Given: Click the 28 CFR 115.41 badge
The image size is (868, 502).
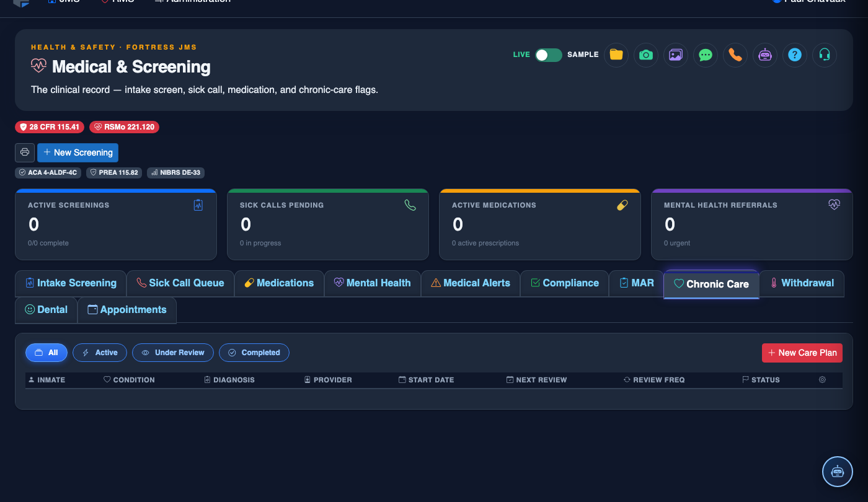Looking at the screenshot, I should tap(50, 127).
